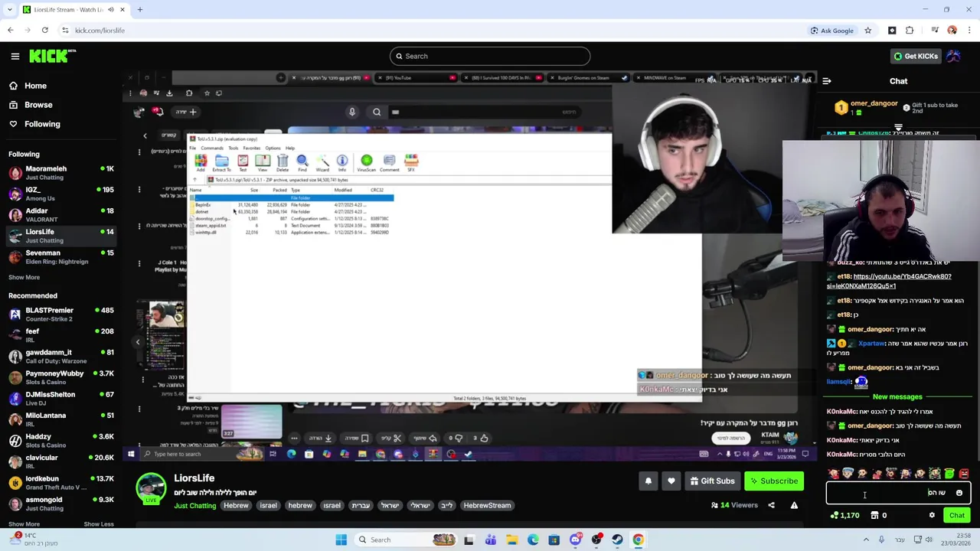
Task: Open asmongold recommended channel
Action: point(61,504)
